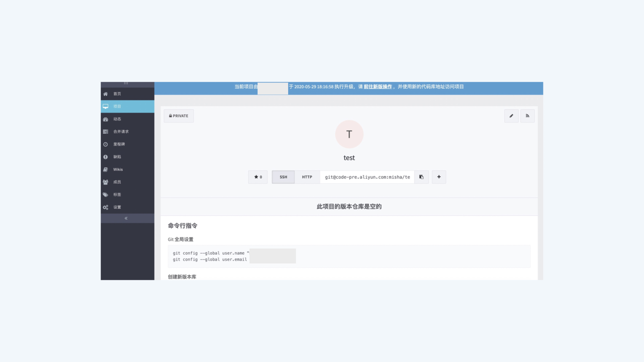Open 里程碑 milestones clock icon

point(106,144)
